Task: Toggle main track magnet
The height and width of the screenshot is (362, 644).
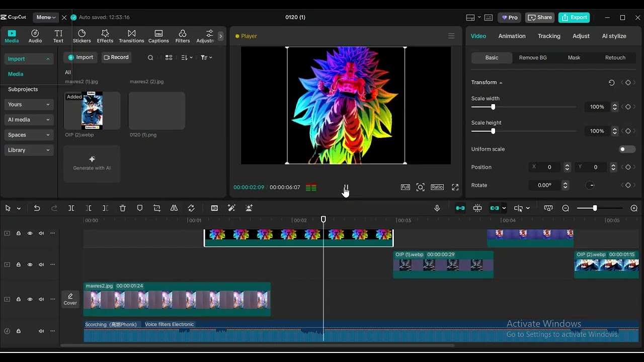Action: [460, 208]
